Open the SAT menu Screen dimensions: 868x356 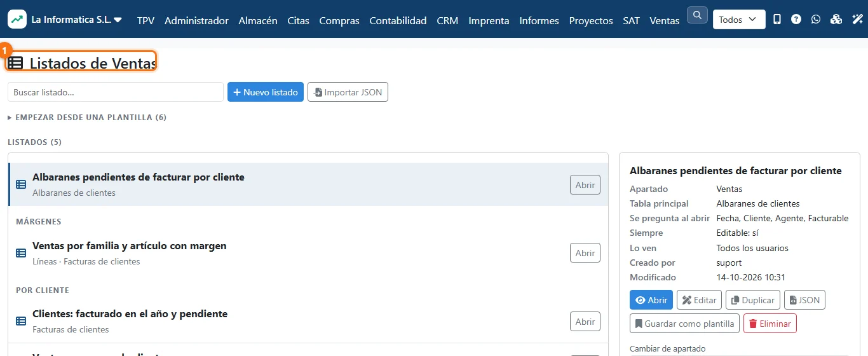tap(631, 20)
